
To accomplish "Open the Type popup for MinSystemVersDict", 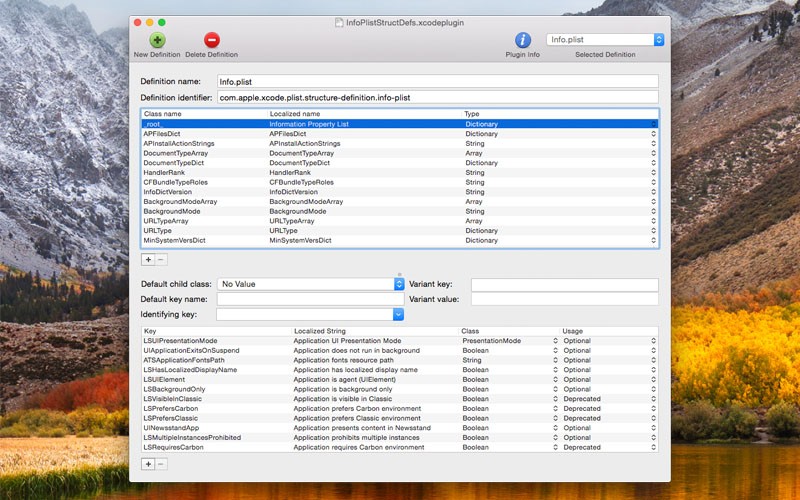I will 653,240.
